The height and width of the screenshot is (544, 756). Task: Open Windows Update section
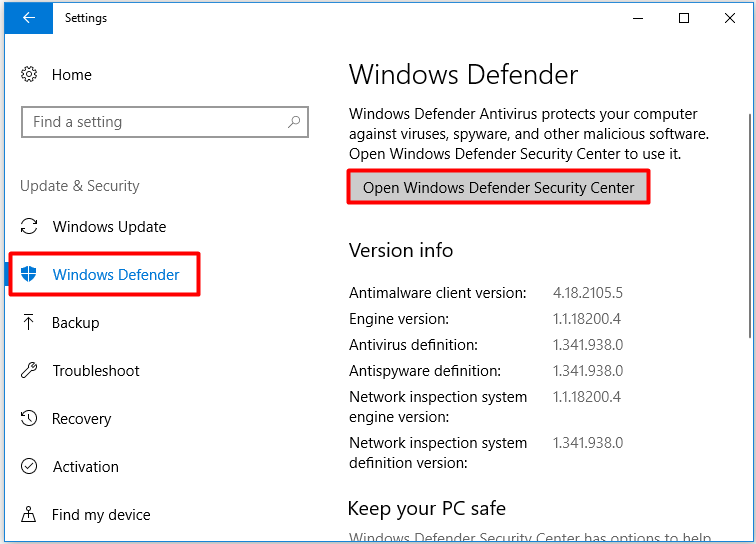point(109,227)
